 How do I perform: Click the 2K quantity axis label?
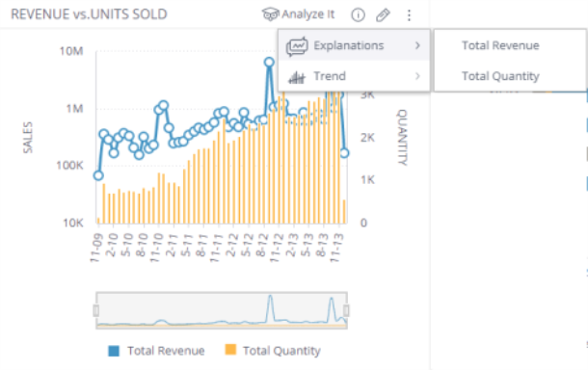coord(367,138)
